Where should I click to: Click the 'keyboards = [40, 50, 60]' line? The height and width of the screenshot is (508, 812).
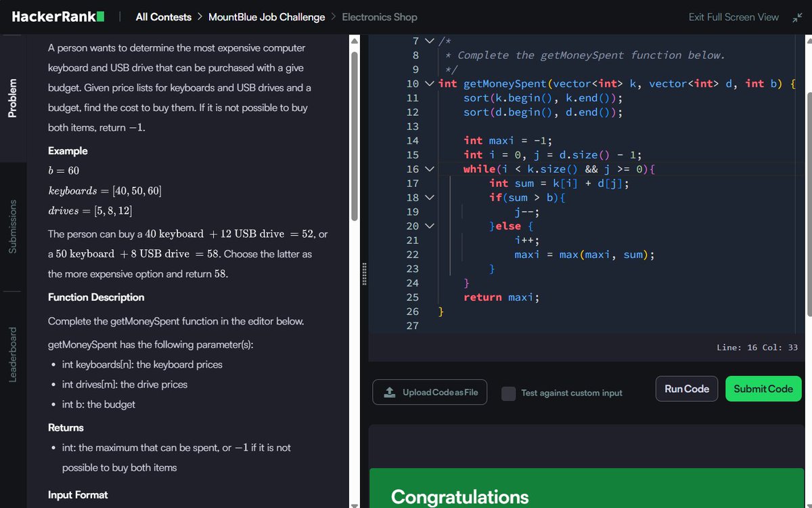click(105, 191)
